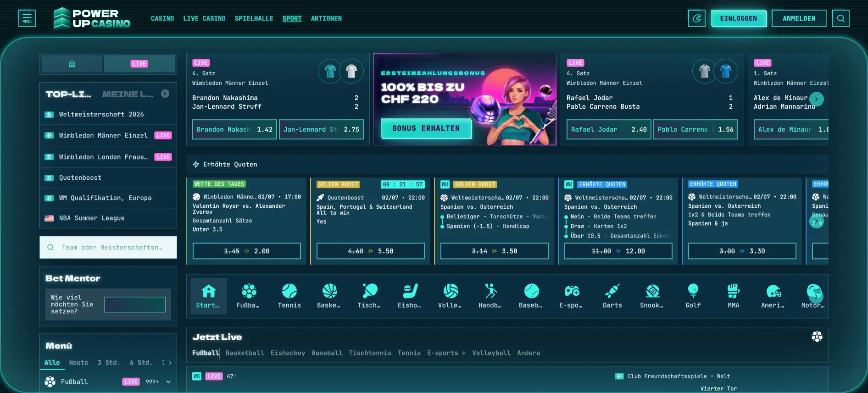
Task: Open Wimbledon London Frauen league
Action: (x=108, y=157)
